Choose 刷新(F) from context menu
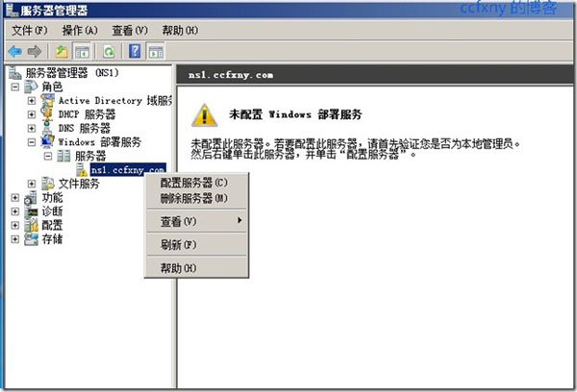Screen dimensions: 577x392 pos(196,245)
